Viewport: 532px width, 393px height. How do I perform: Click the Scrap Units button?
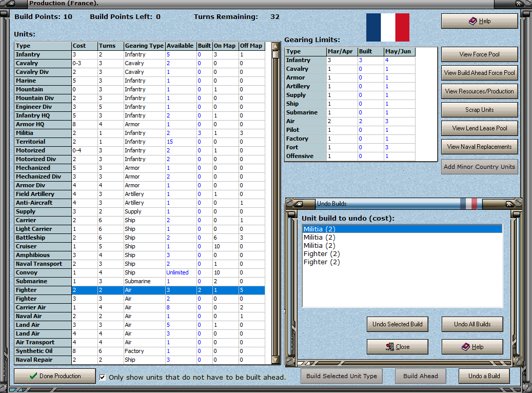(x=479, y=109)
